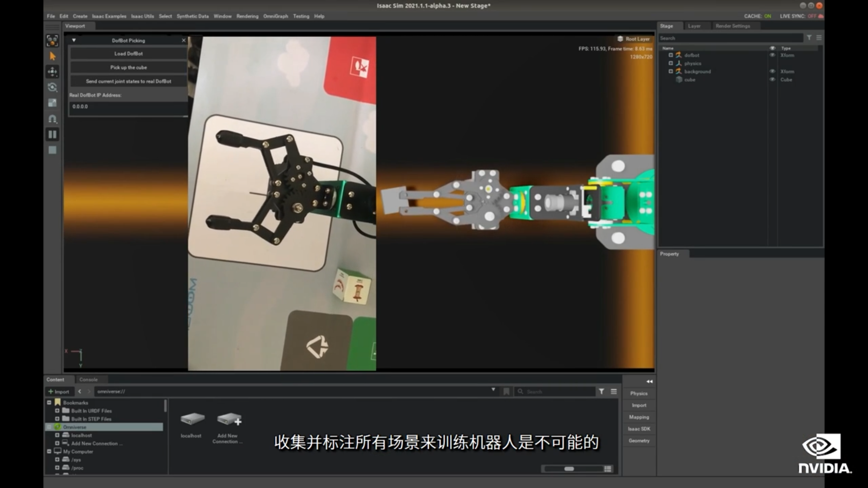Collapse the My Computer node

click(49, 451)
